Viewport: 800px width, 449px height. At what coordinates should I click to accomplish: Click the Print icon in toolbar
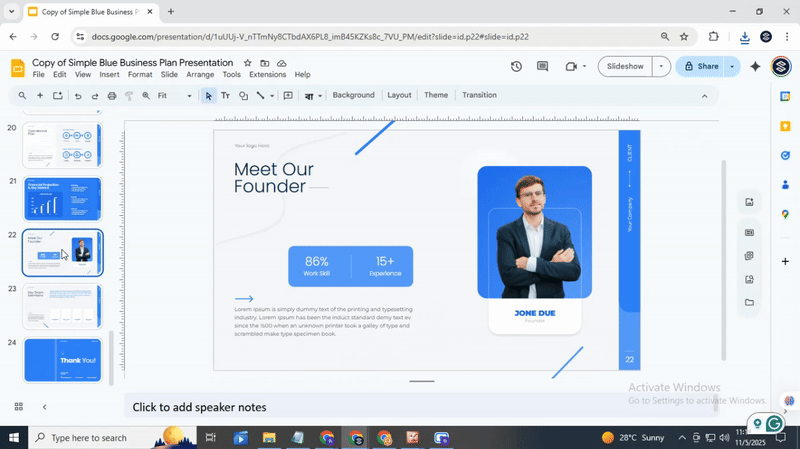click(x=112, y=96)
